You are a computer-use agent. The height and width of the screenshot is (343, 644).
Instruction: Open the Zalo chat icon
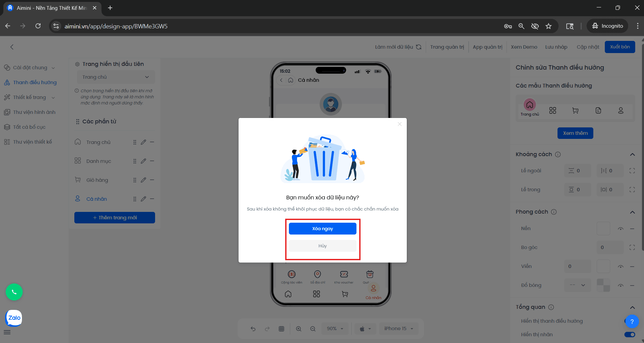(14, 318)
